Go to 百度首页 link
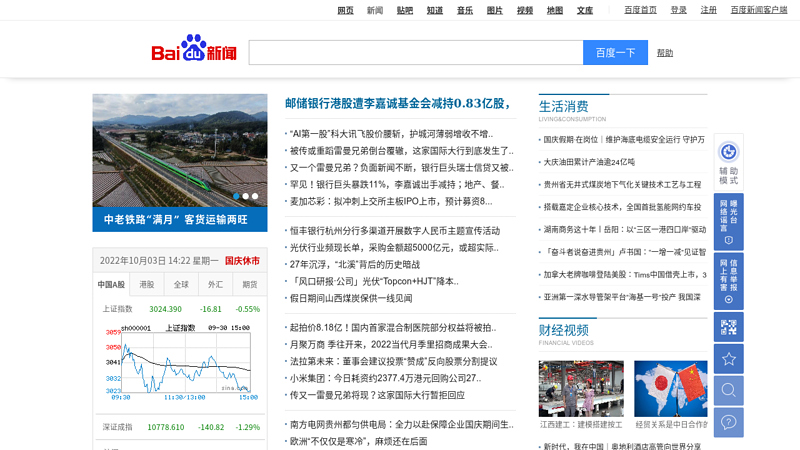This screenshot has height=450, width=800. tap(640, 10)
